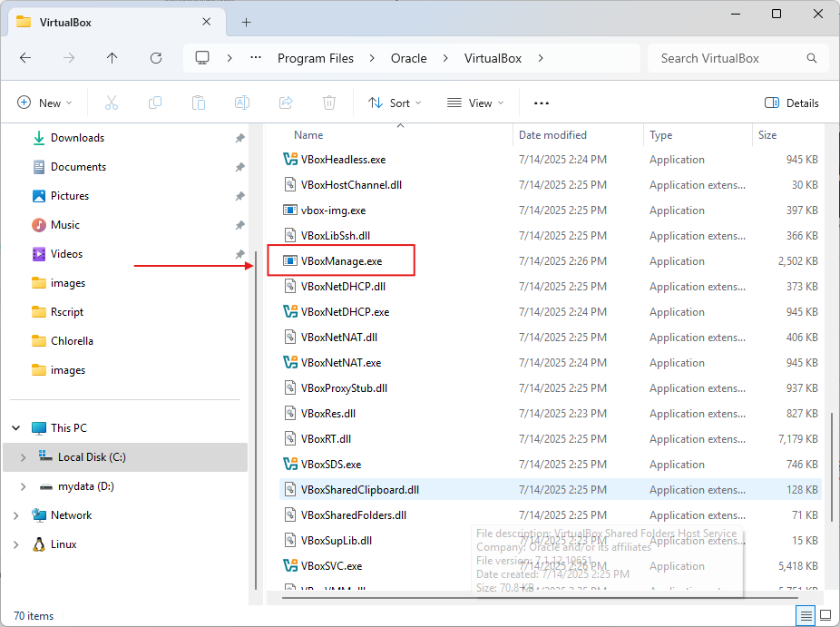Toggle the Details pane button
Image resolution: width=840 pixels, height=627 pixels.
(792, 103)
